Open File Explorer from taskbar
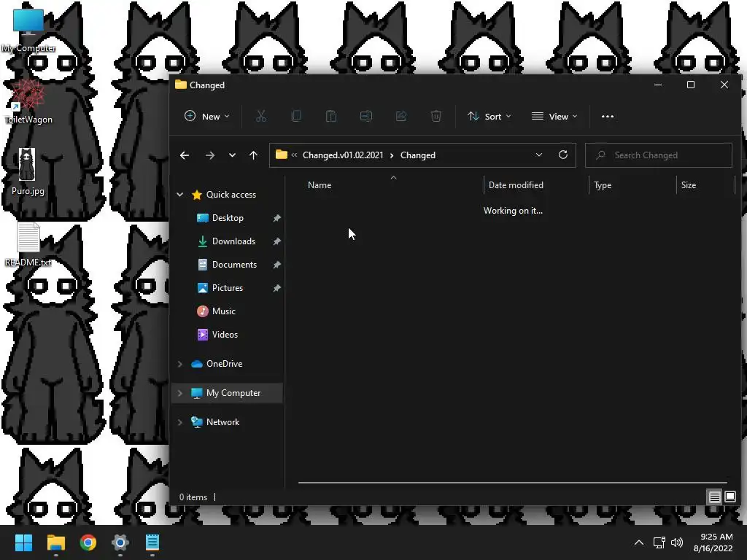The width and height of the screenshot is (747, 560). [x=55, y=542]
